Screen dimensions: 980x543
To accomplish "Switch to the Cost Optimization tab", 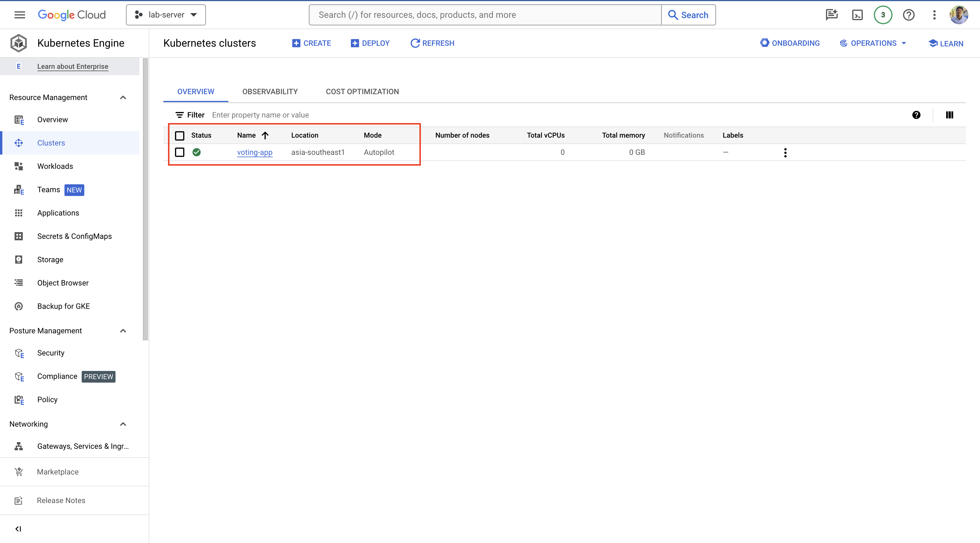I will pyautogui.click(x=362, y=92).
